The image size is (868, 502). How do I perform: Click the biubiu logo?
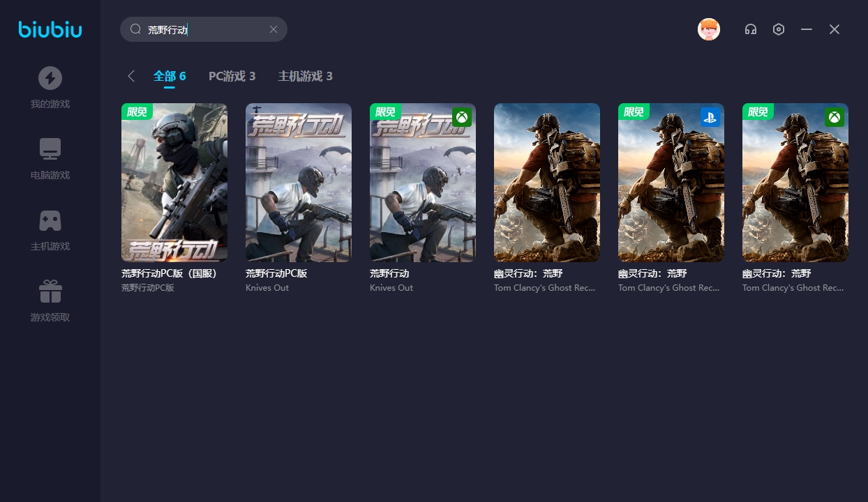click(50, 29)
